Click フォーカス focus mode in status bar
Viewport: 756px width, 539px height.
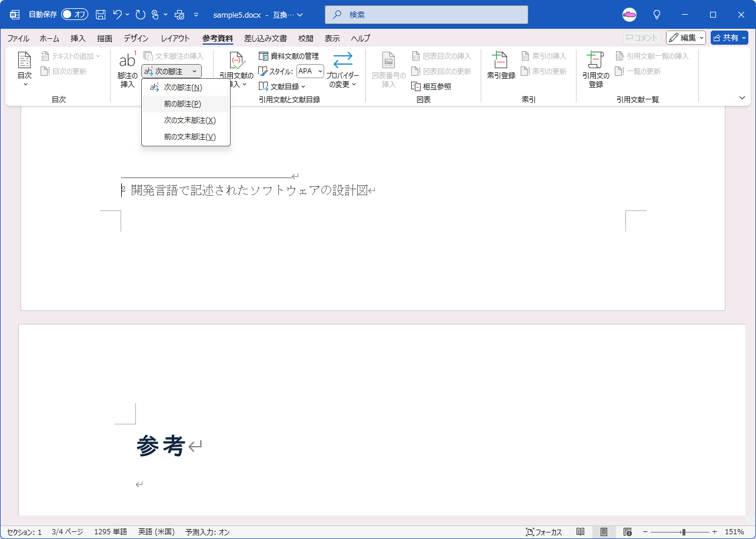coord(544,532)
